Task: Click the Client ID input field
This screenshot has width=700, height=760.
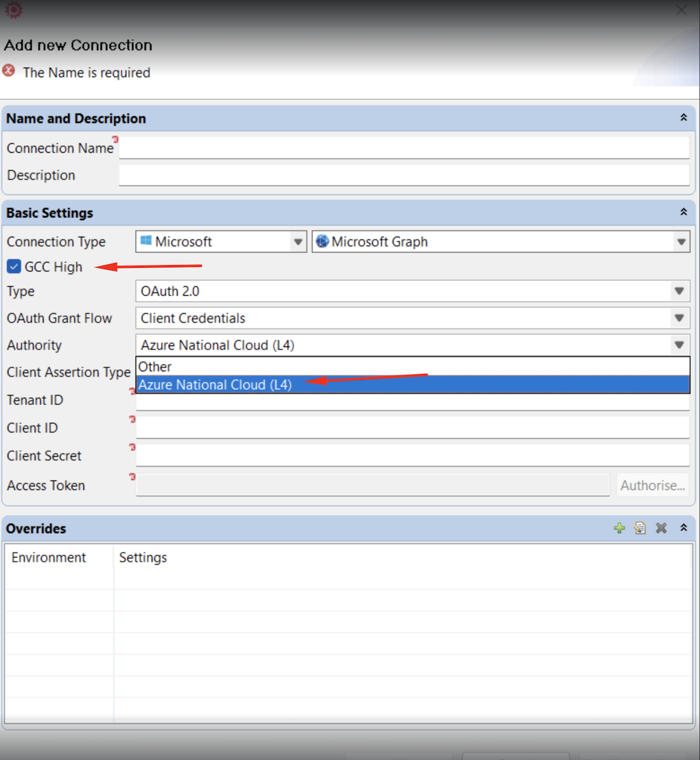Action: pos(412,427)
